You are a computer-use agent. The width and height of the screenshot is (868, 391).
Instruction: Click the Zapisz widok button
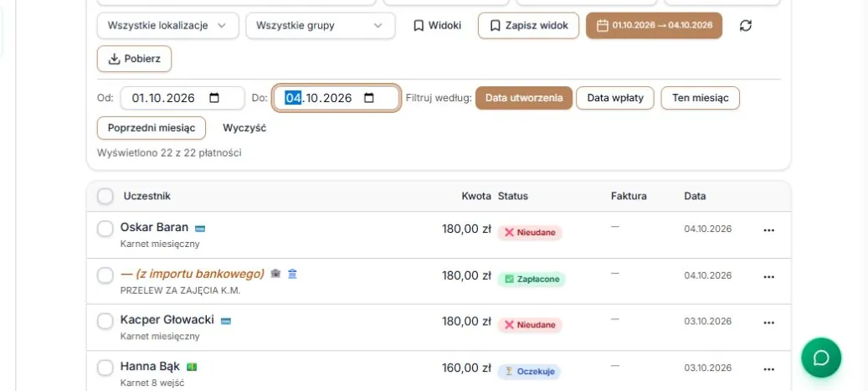coord(529,25)
